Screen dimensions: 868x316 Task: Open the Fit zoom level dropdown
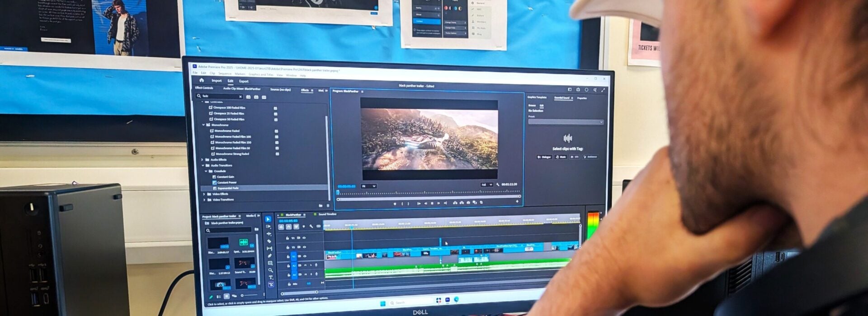(x=369, y=186)
